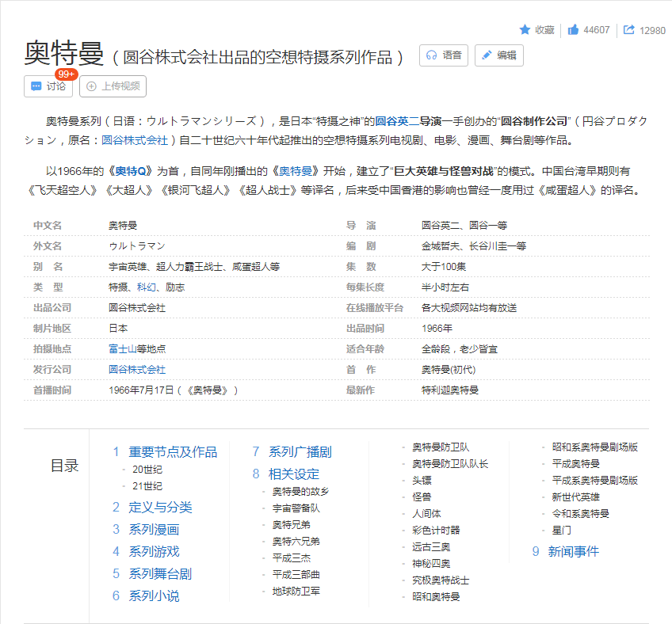Click the chat bubble icon in 讨论 button
672x624 pixels.
(36, 86)
